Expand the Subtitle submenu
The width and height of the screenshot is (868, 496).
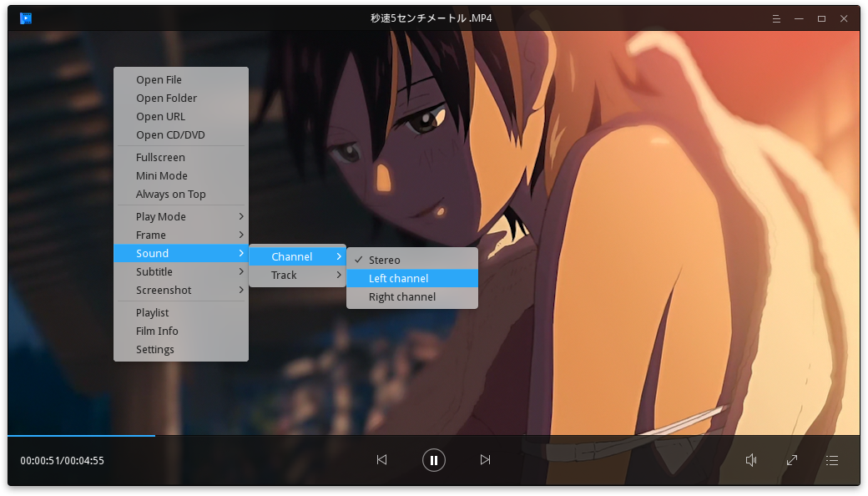[181, 272]
